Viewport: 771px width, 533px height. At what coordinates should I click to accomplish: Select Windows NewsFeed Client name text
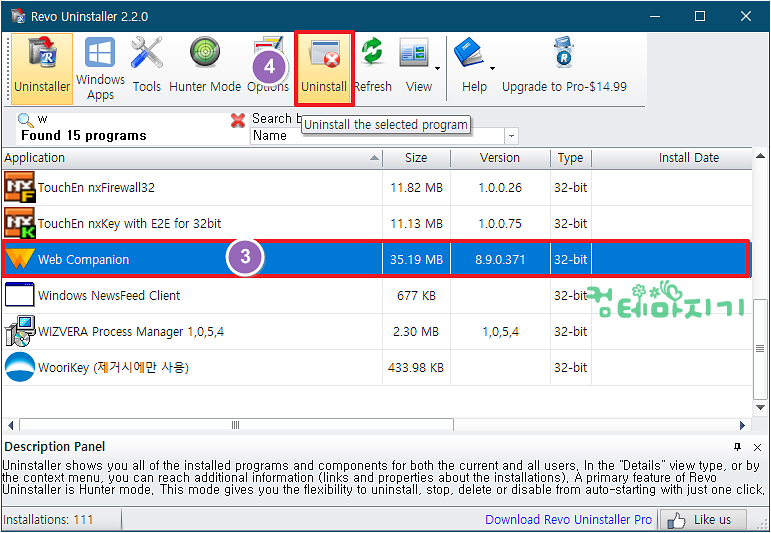click(109, 296)
